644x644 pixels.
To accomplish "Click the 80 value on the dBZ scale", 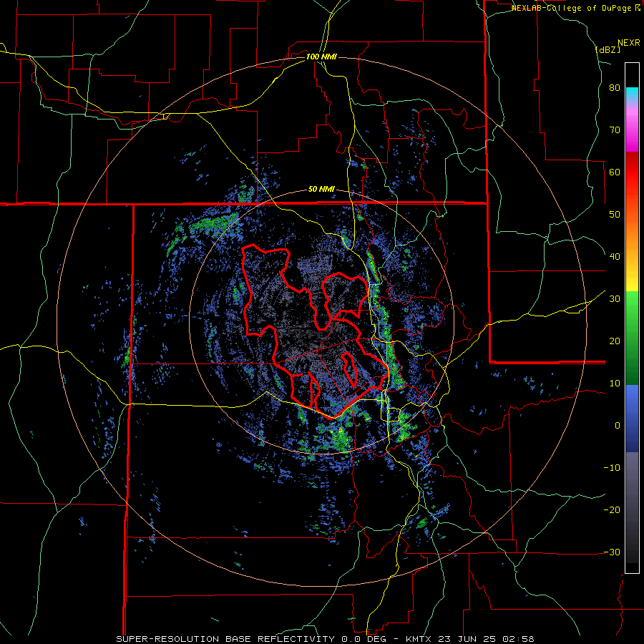I will click(x=615, y=88).
